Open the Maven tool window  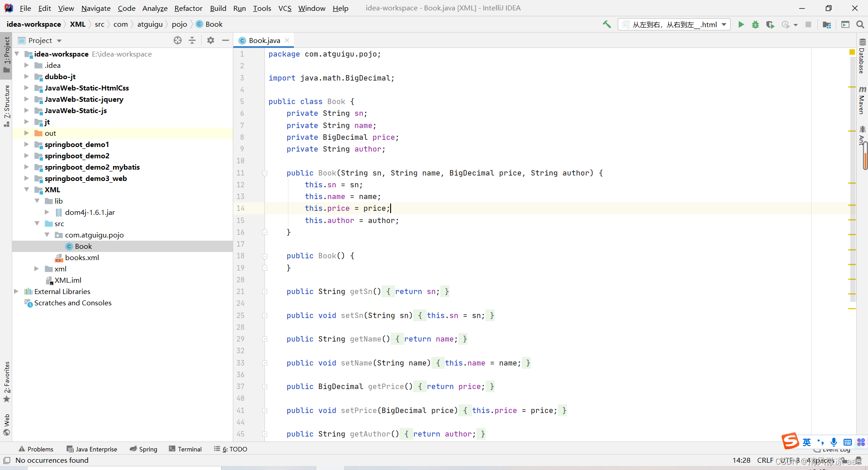[862, 100]
